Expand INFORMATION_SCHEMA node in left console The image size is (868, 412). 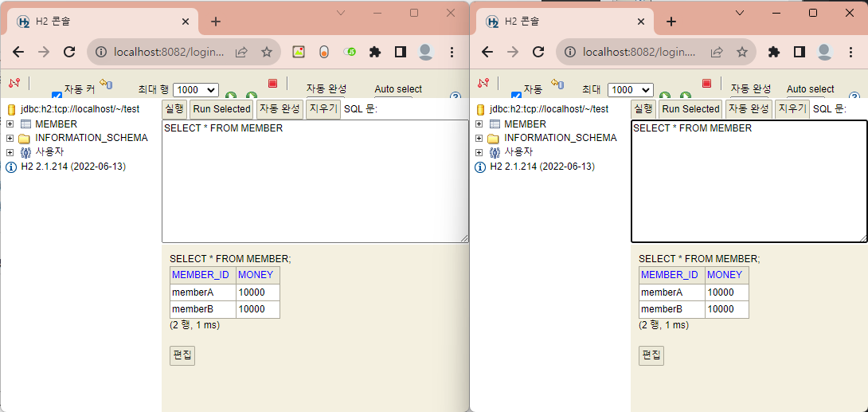coord(10,138)
